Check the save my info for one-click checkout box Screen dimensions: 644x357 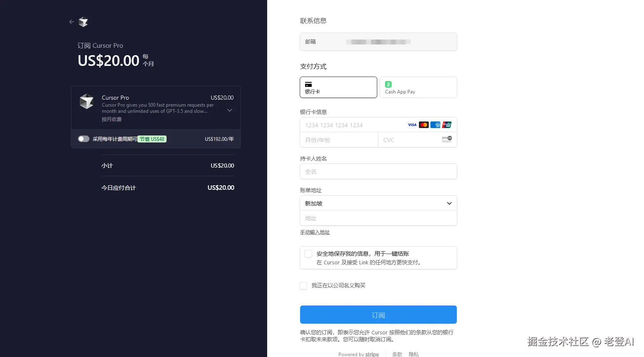[308, 254]
